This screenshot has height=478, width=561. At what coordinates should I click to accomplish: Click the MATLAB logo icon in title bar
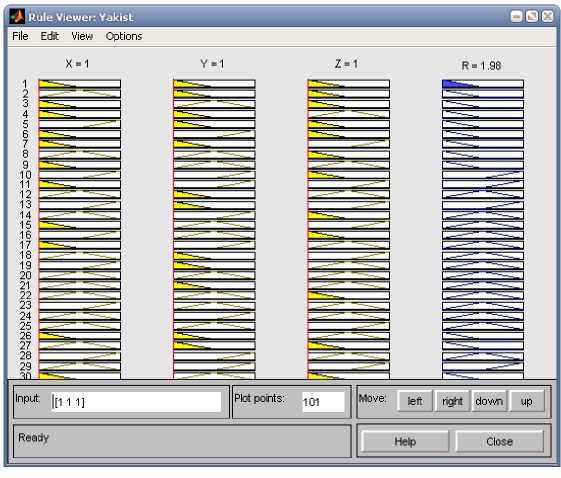click(17, 16)
